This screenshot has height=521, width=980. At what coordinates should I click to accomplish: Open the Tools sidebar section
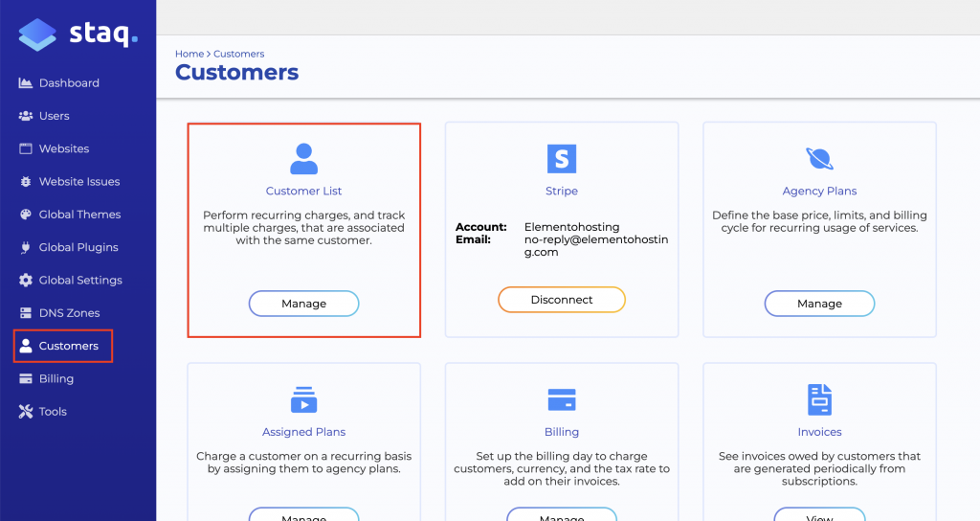[53, 412]
